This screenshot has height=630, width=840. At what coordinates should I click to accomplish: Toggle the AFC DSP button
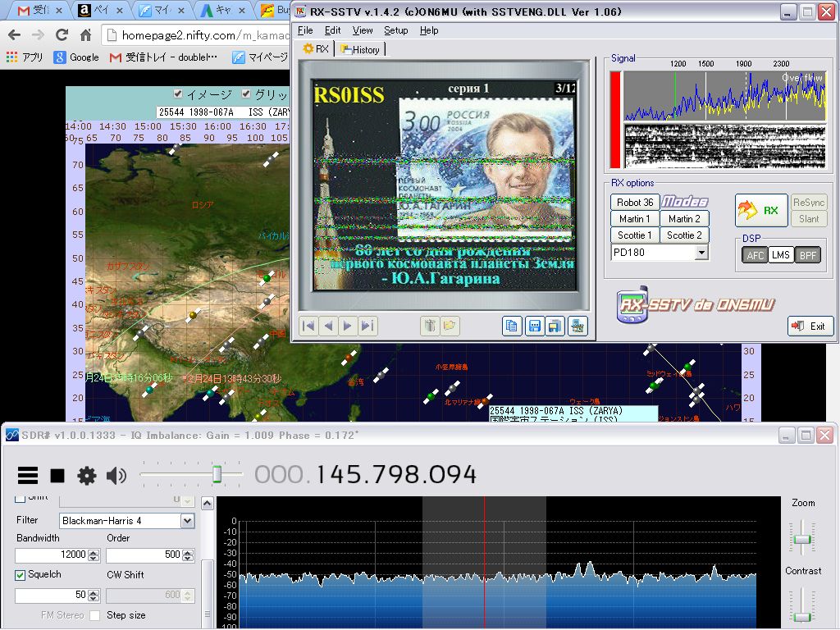coord(755,255)
